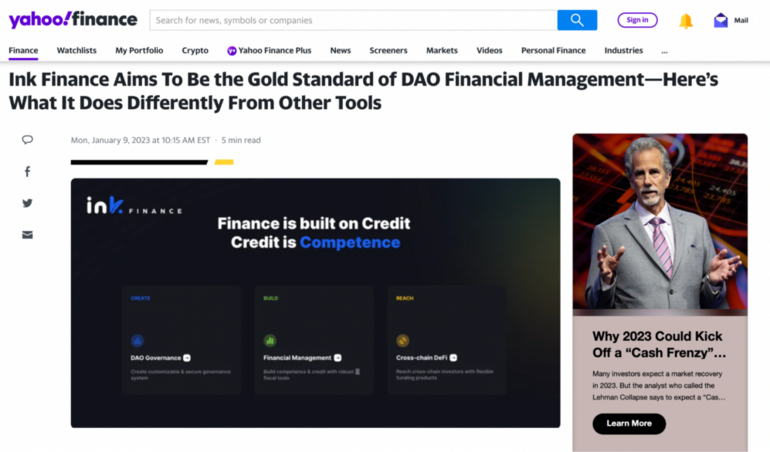The height and width of the screenshot is (452, 770).
Task: Expand the more navigation options ellipsis
Action: (x=664, y=50)
